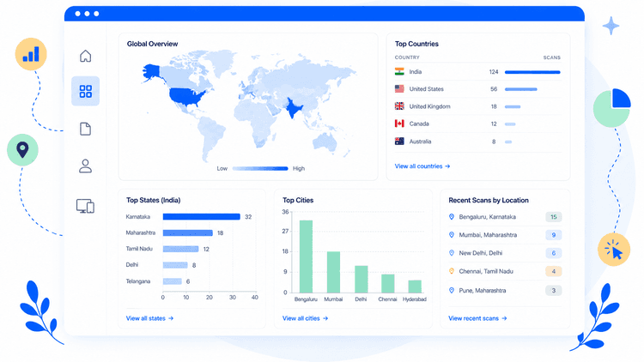Click the pin icon beside New Delhi, Delhi
644x362 pixels.
tap(452, 253)
